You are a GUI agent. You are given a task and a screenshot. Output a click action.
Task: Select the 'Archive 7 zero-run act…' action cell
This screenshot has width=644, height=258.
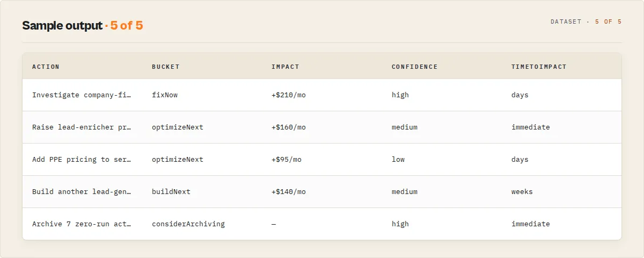coord(82,224)
